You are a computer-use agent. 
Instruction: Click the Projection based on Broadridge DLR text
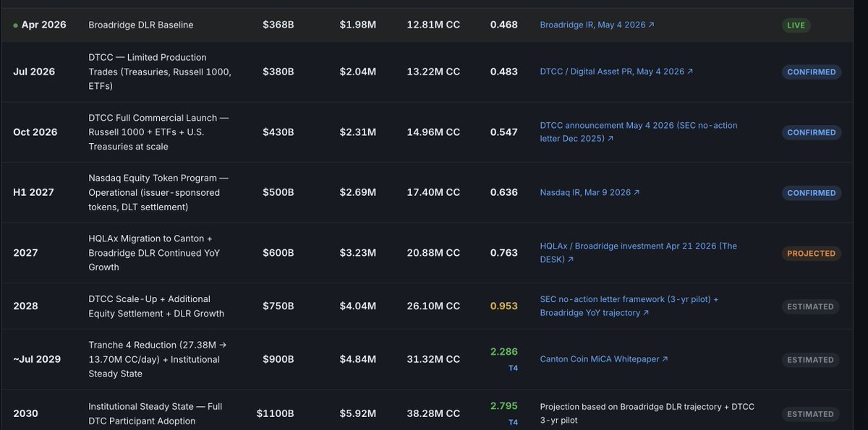(x=647, y=413)
